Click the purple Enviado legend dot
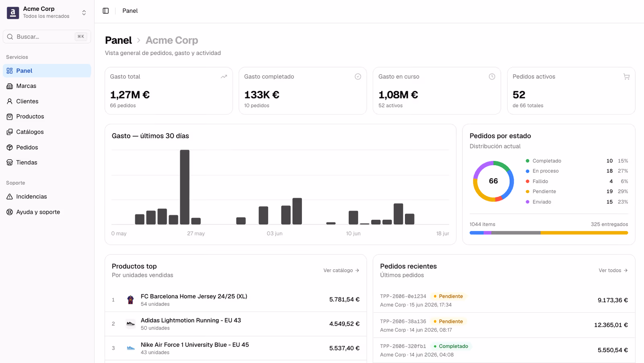 (527, 202)
